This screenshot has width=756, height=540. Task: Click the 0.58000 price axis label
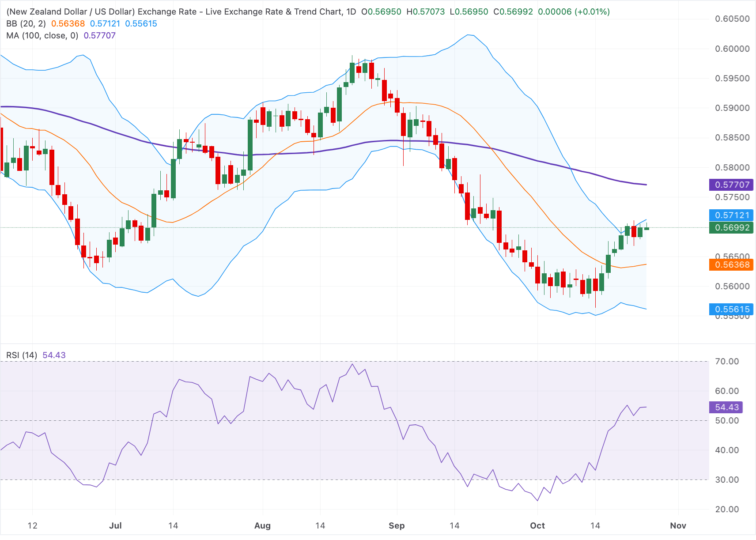pyautogui.click(x=732, y=168)
